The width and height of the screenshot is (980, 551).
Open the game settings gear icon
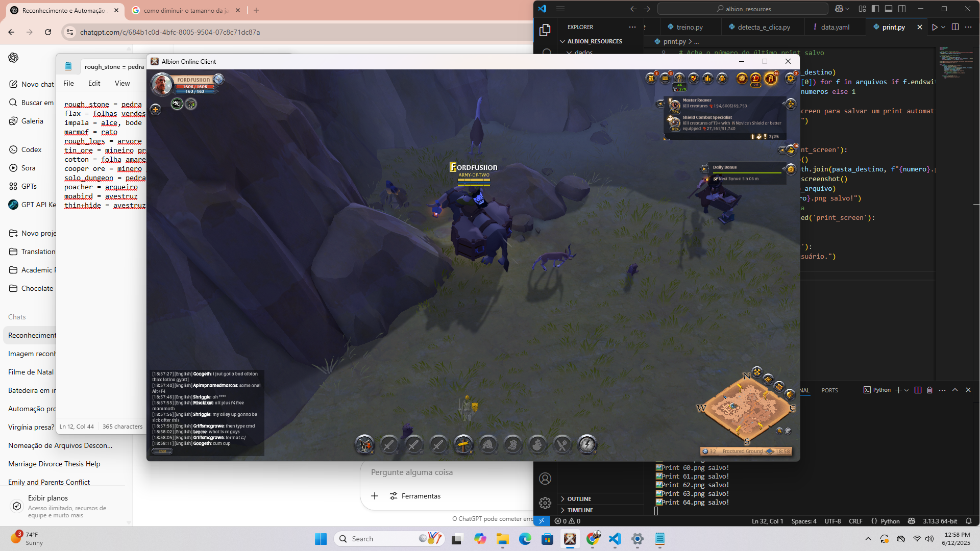click(x=790, y=78)
